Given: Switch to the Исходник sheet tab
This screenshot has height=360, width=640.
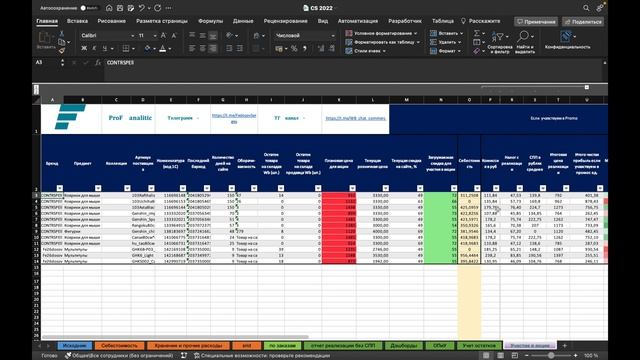Looking at the screenshot, I should [x=75, y=346].
